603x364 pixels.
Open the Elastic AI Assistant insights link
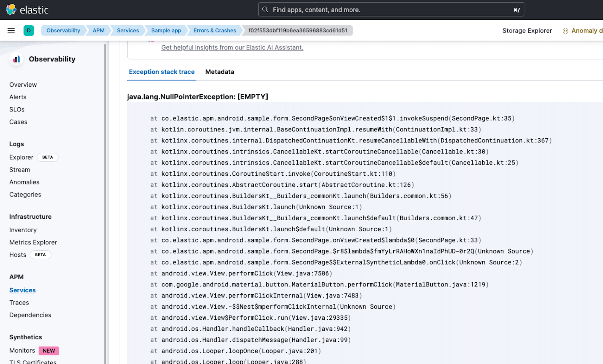pos(232,47)
